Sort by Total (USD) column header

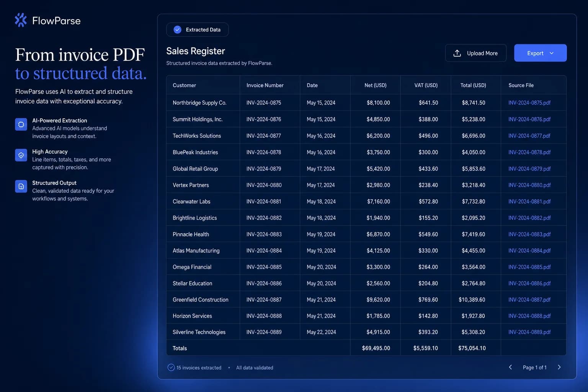(473, 85)
